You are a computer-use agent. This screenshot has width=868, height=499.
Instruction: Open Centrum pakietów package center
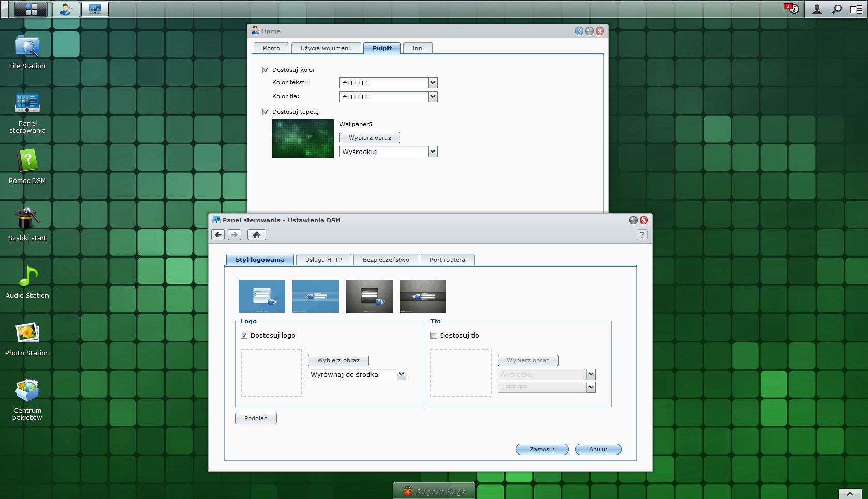27,391
